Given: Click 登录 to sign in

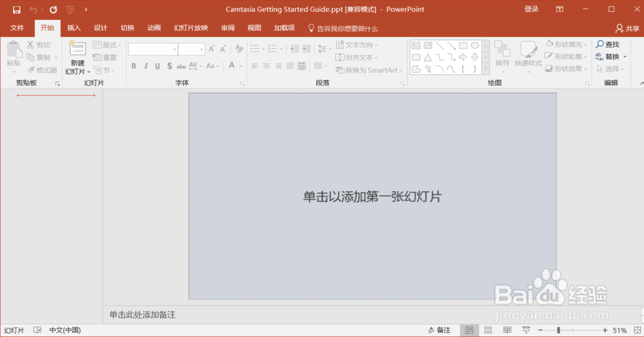Looking at the screenshot, I should [x=531, y=9].
